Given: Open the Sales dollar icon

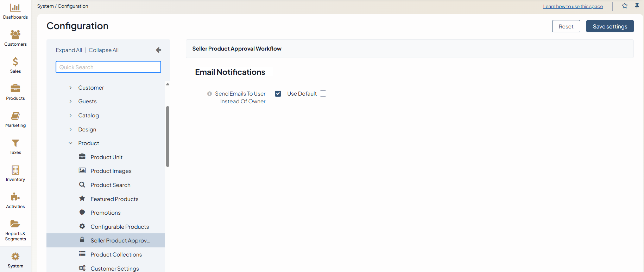Looking at the screenshot, I should (x=15, y=62).
